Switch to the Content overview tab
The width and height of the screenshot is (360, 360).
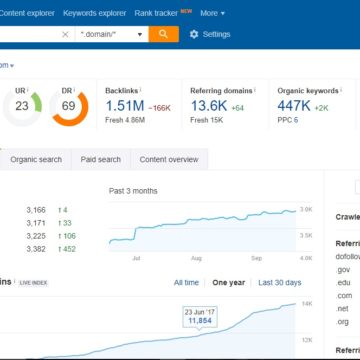[169, 159]
